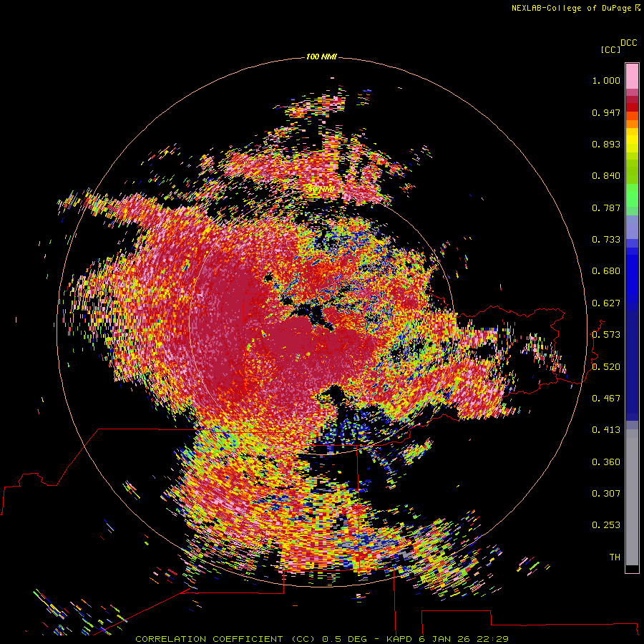The height and width of the screenshot is (644, 644).
Task: Click the 0.360 scale value
Action: tap(606, 462)
